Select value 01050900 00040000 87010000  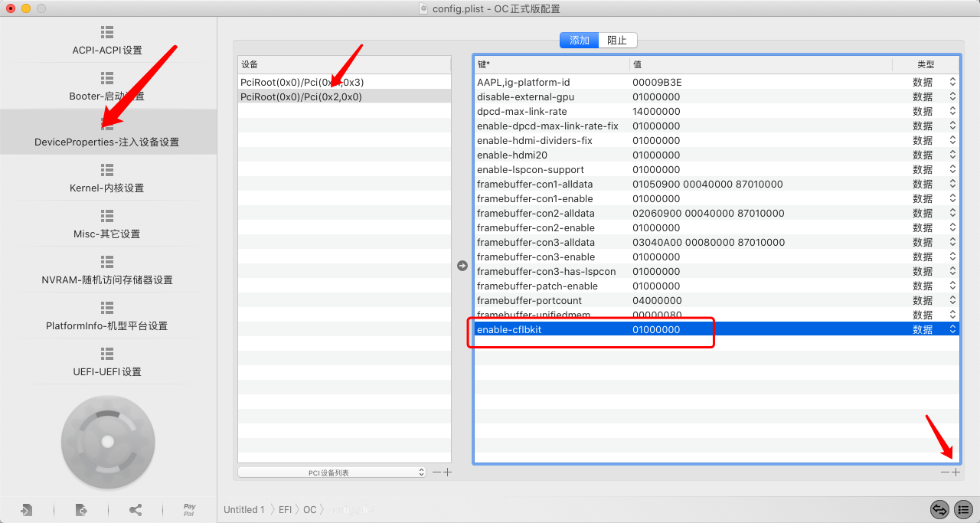tap(707, 184)
